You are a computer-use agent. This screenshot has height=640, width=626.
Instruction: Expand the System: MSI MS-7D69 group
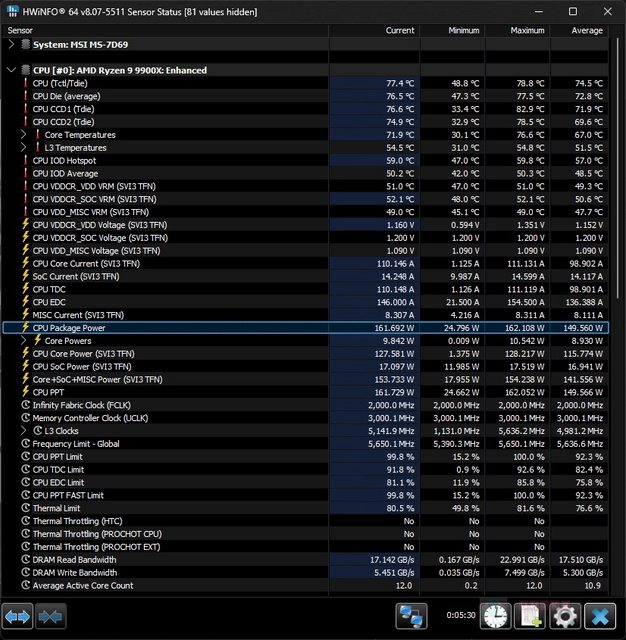coord(11,44)
